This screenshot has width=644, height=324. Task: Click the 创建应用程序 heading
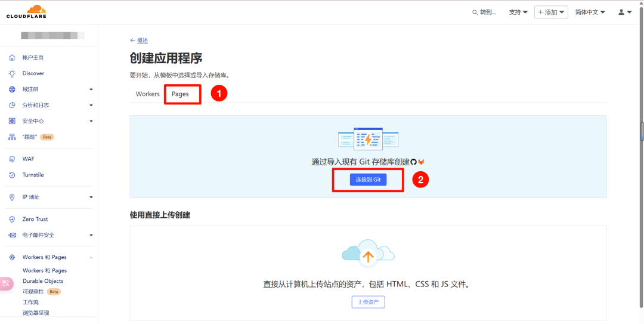(x=166, y=58)
